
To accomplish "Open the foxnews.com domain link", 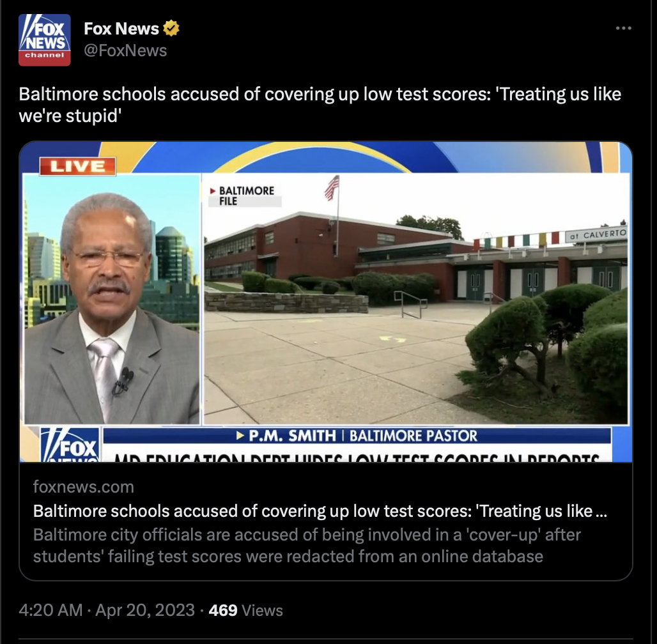I will pyautogui.click(x=83, y=487).
